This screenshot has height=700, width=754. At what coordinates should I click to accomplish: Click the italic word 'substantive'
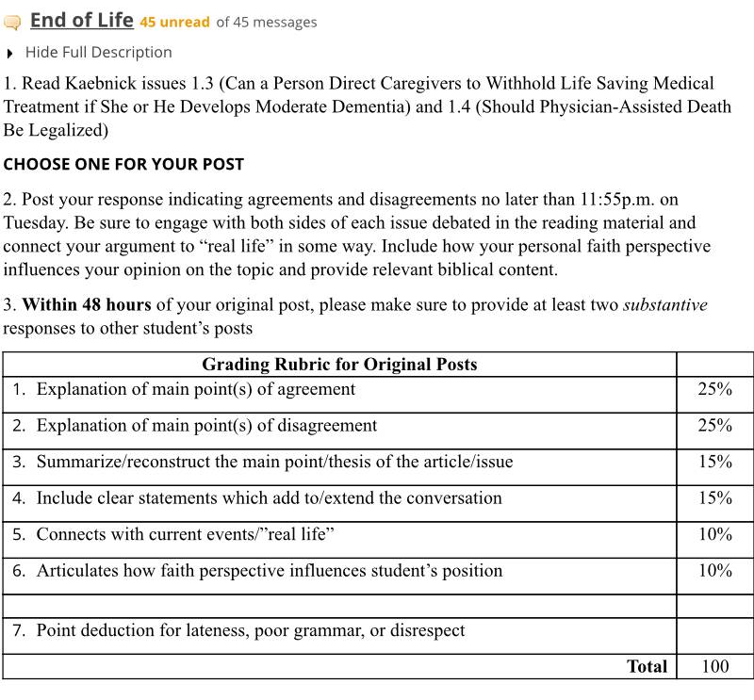click(665, 305)
